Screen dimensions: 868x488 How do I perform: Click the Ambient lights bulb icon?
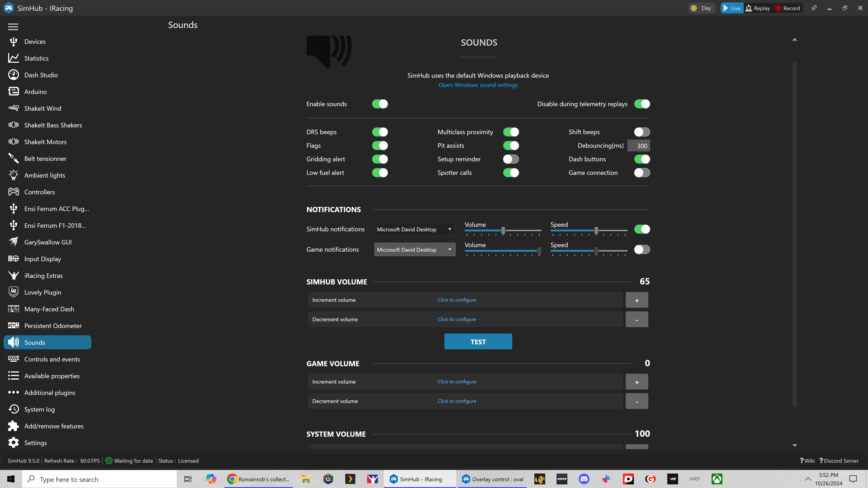(x=14, y=175)
